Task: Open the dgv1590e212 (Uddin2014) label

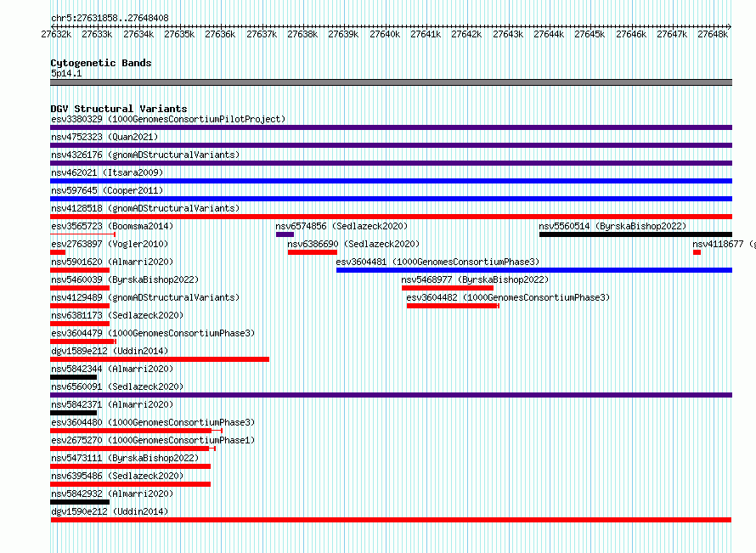Action: [x=110, y=511]
